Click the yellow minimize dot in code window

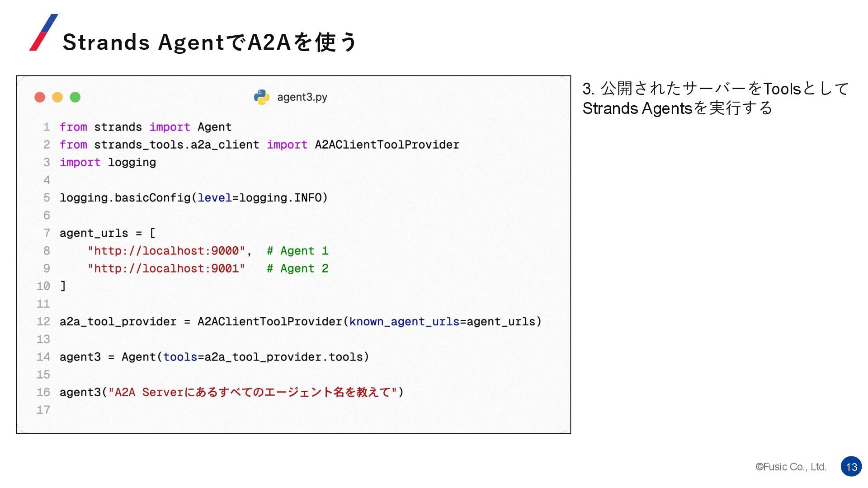coord(57,97)
